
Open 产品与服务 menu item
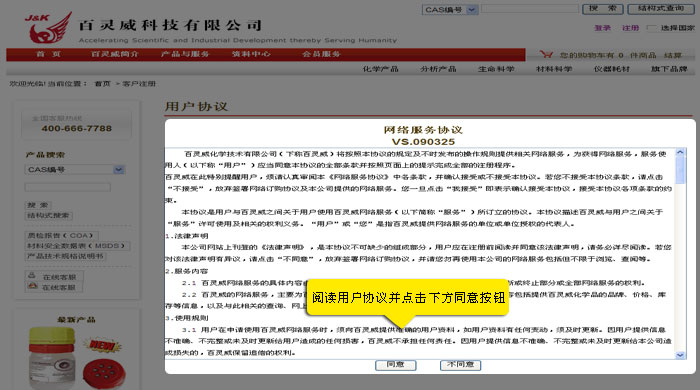click(185, 54)
